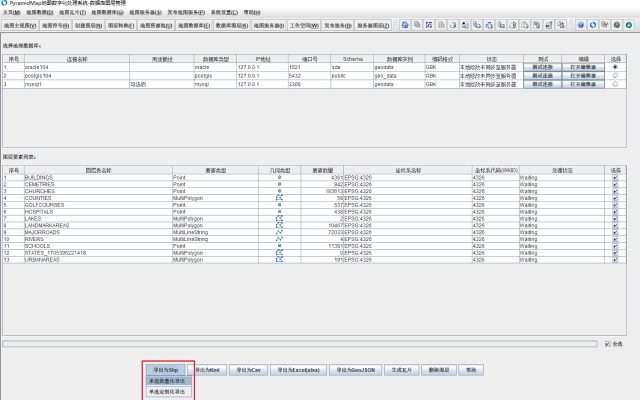Viewport: 640px width, 400px height.
Task: Click the 删除图层 button
Action: tap(439, 370)
